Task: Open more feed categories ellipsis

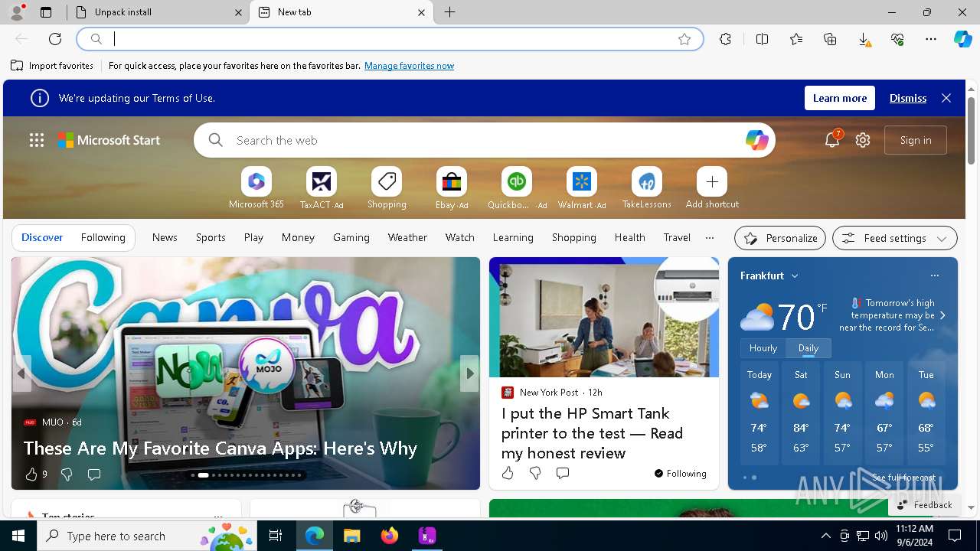Action: pos(710,238)
